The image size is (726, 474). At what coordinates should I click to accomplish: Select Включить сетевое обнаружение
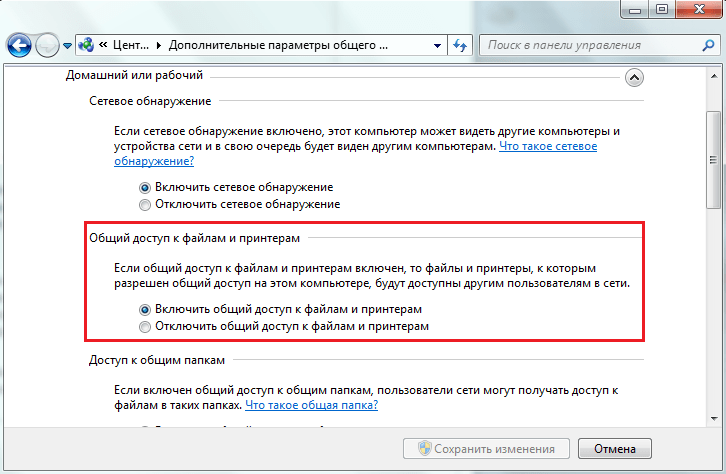(x=146, y=187)
